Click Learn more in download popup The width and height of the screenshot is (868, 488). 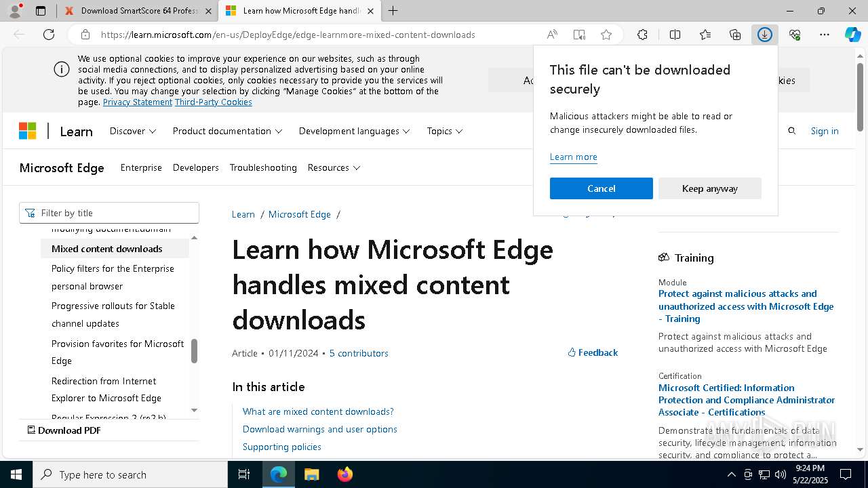pyautogui.click(x=574, y=157)
